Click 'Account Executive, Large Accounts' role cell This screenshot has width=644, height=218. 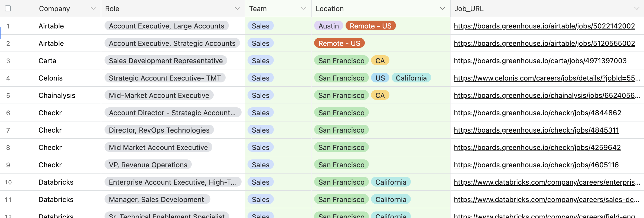point(167,26)
